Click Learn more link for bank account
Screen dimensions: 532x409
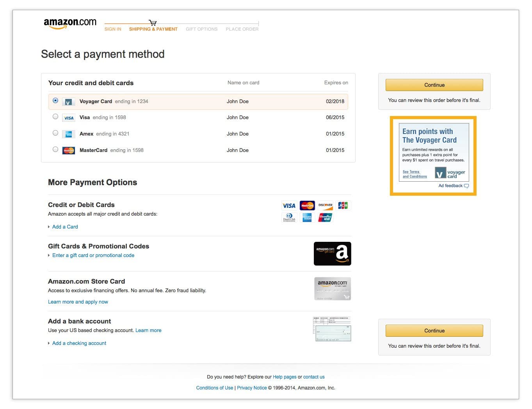point(148,330)
